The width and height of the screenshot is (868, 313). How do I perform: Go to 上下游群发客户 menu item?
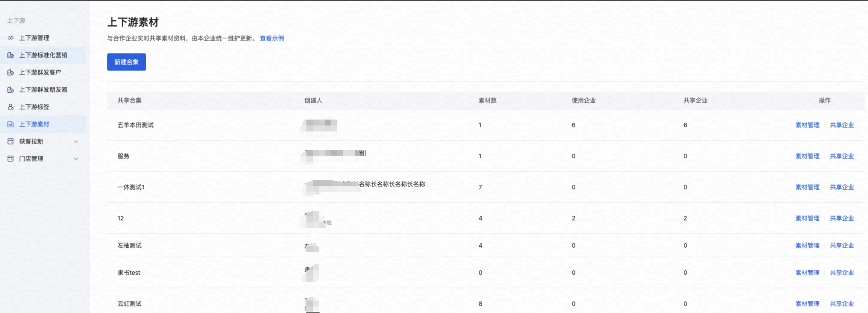pyautogui.click(x=43, y=72)
